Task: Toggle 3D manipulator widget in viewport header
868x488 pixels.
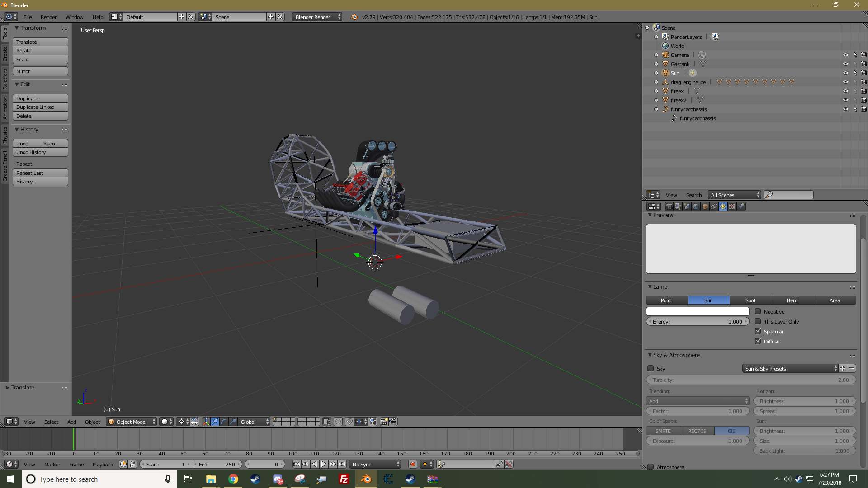Action: pos(206,422)
